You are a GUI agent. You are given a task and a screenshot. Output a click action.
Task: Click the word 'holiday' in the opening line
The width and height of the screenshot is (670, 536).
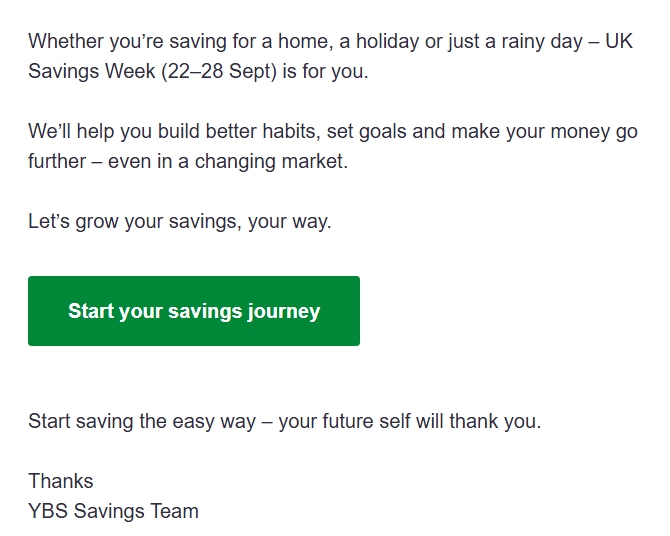387,42
